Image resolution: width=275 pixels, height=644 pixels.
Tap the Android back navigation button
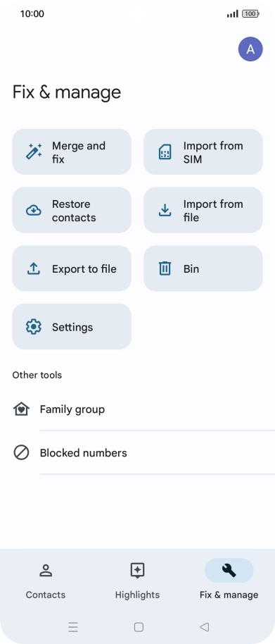click(x=204, y=627)
